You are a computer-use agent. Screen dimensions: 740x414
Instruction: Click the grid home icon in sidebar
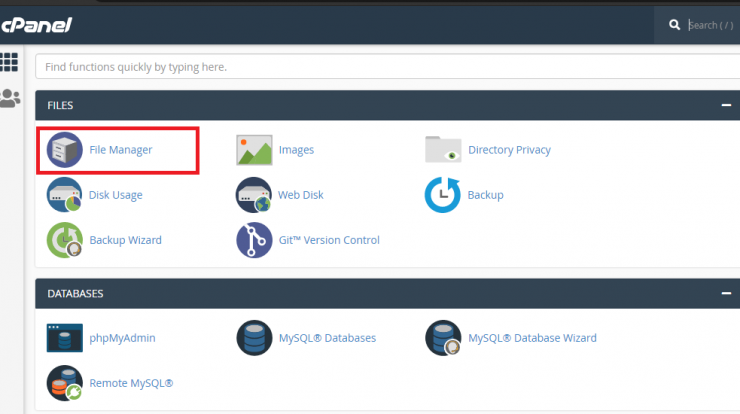pos(9,62)
